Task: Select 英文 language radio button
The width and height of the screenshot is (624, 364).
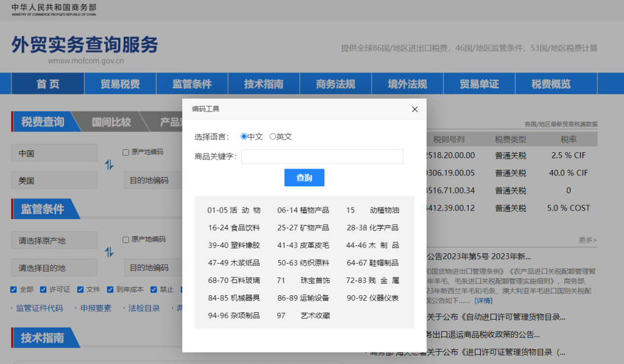Action: [x=272, y=137]
